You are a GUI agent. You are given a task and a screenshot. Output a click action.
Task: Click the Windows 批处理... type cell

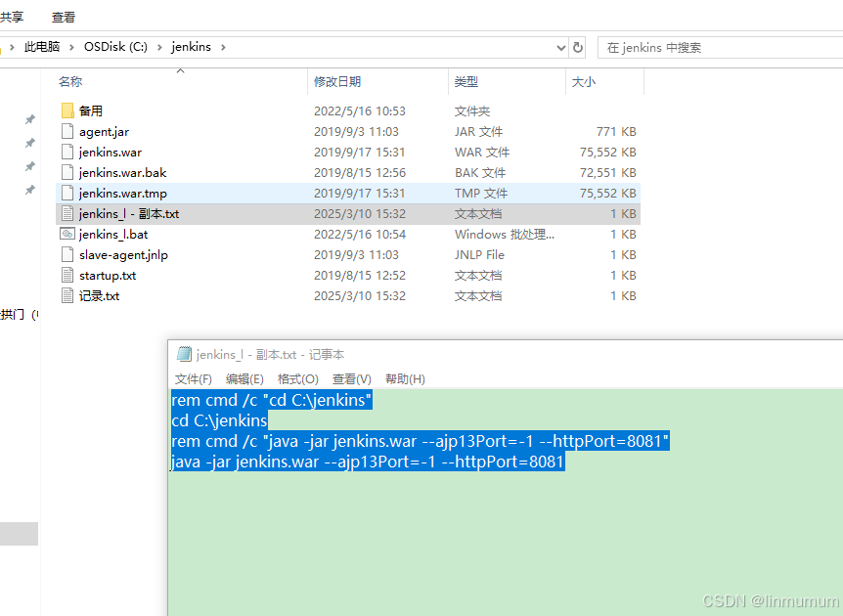pos(505,235)
